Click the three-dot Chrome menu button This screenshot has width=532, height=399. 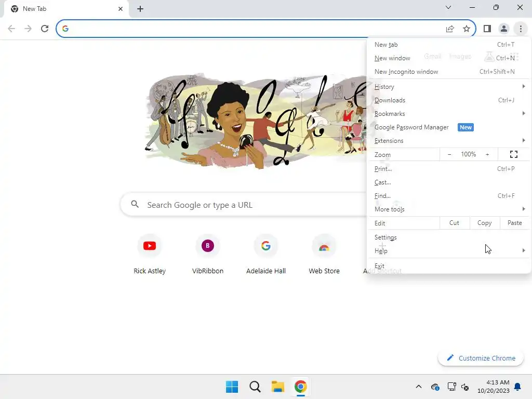click(521, 29)
